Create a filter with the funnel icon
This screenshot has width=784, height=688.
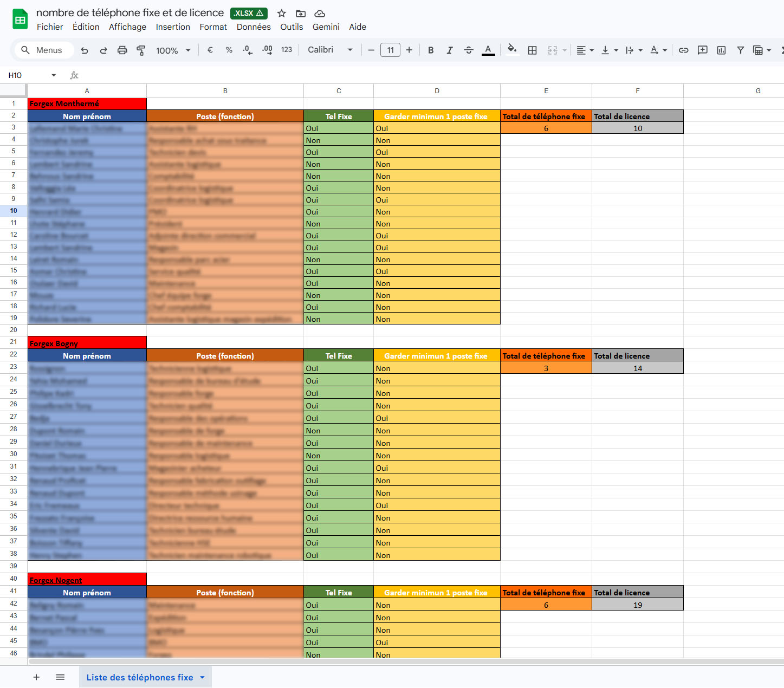click(x=741, y=50)
